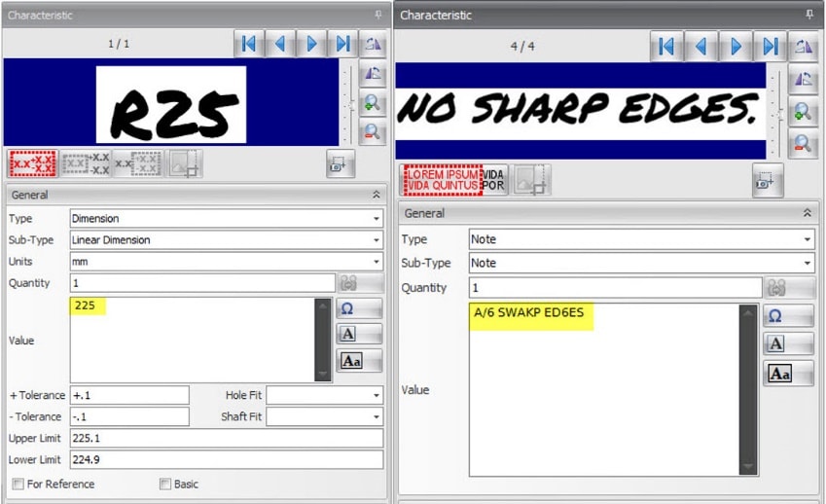Image resolution: width=826 pixels, height=504 pixels.
Task: Click the LOREM IPSUM text-type button
Action: coord(442,179)
